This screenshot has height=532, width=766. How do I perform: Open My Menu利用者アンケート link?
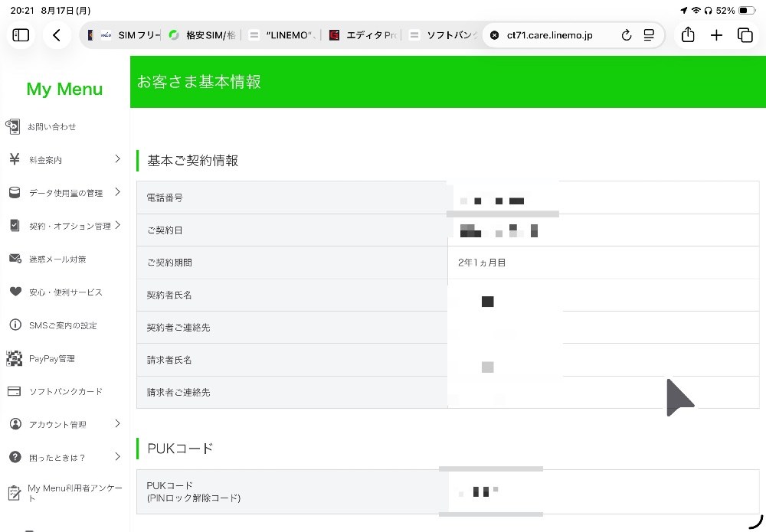click(x=75, y=493)
